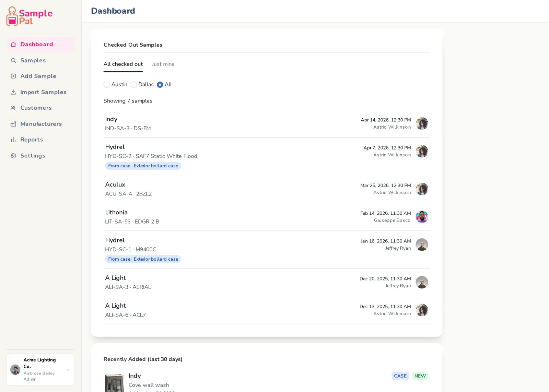Click the Add Sample plus icon

click(13, 76)
